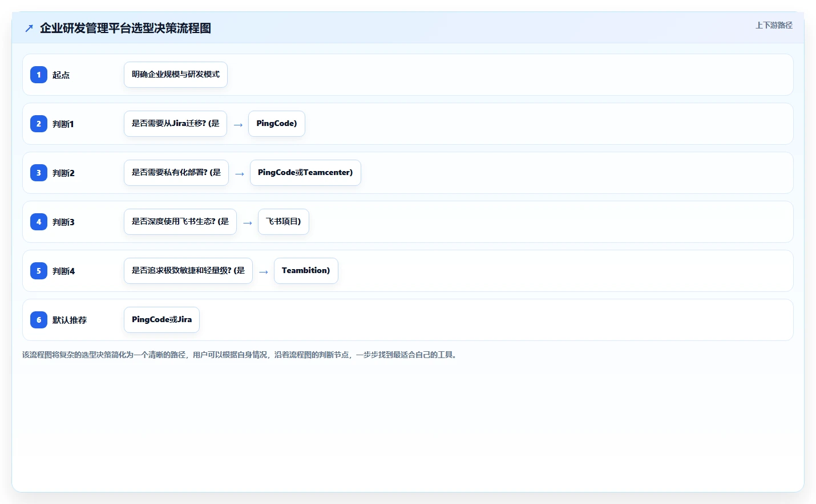Select the 飞书项目) result node
The width and height of the screenshot is (816, 504).
pyautogui.click(x=284, y=222)
